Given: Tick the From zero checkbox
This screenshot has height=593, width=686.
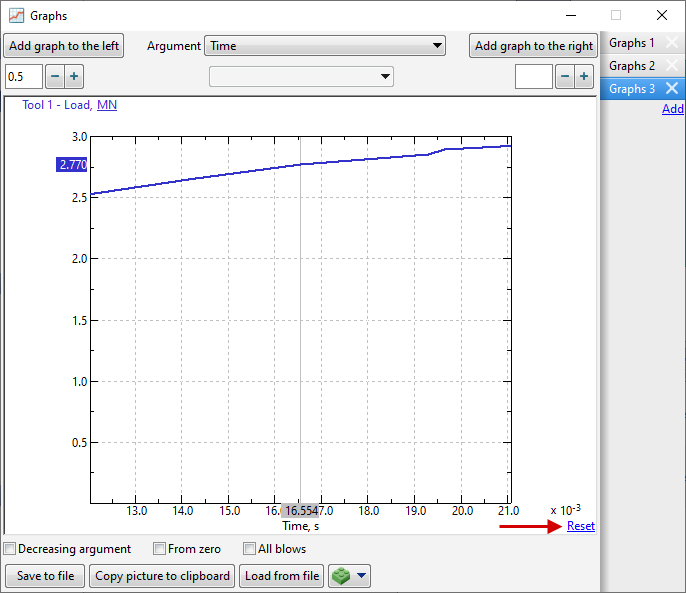Looking at the screenshot, I should 159,549.
